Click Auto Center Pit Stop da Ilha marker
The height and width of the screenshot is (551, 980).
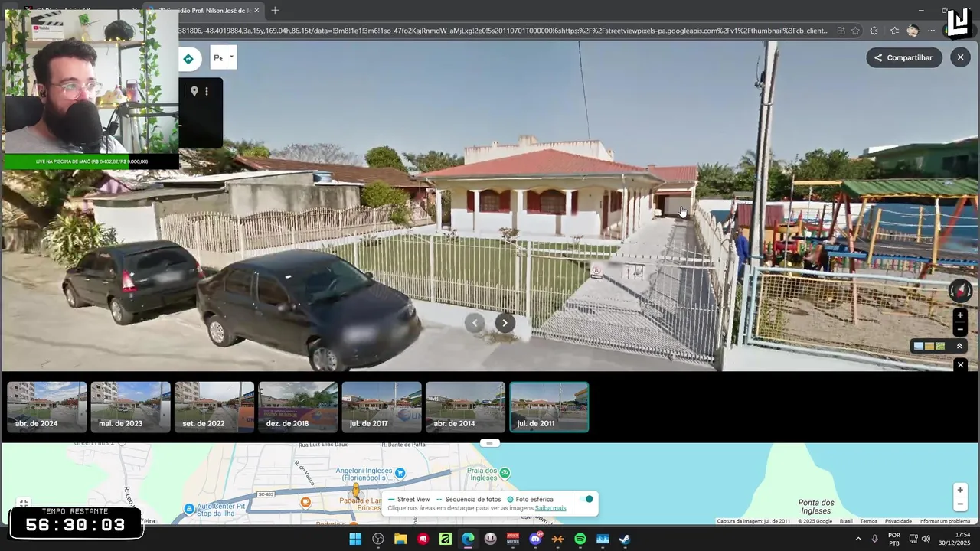[189, 508]
